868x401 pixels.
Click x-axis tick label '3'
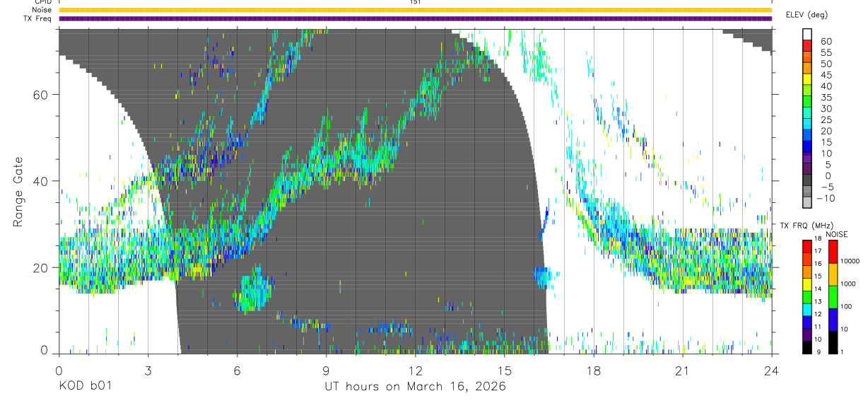tap(148, 370)
